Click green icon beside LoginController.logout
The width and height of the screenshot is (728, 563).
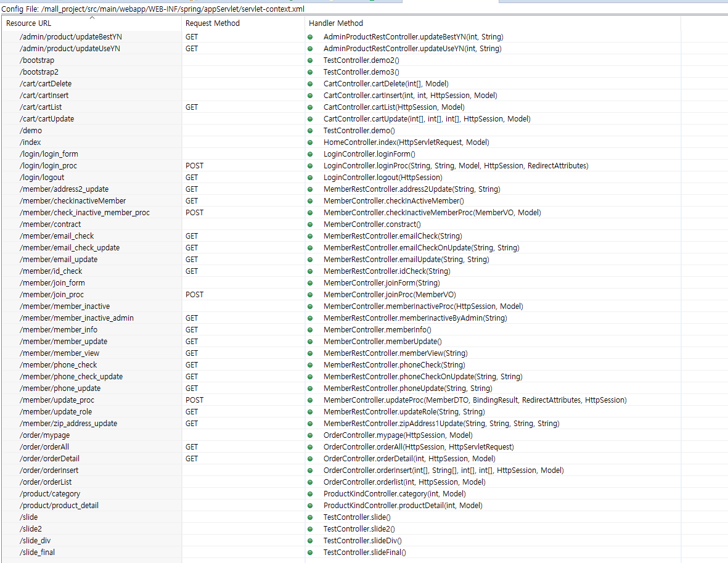click(310, 178)
